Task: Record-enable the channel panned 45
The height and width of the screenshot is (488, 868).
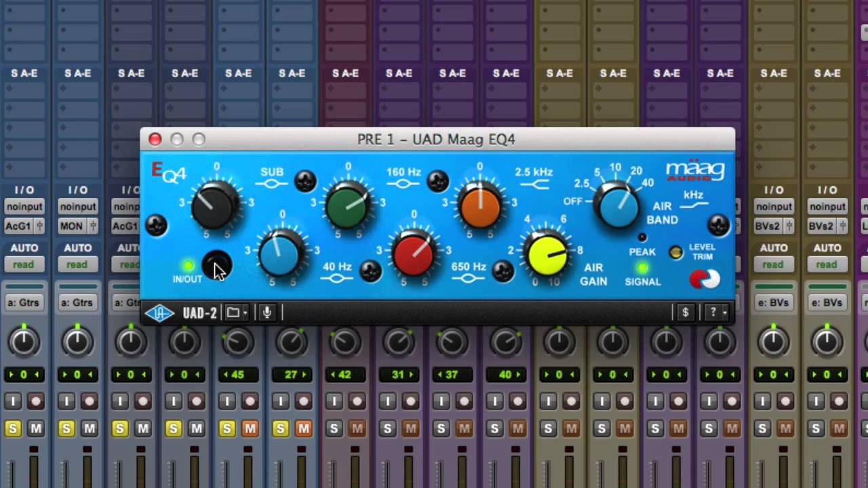Action: pyautogui.click(x=250, y=401)
